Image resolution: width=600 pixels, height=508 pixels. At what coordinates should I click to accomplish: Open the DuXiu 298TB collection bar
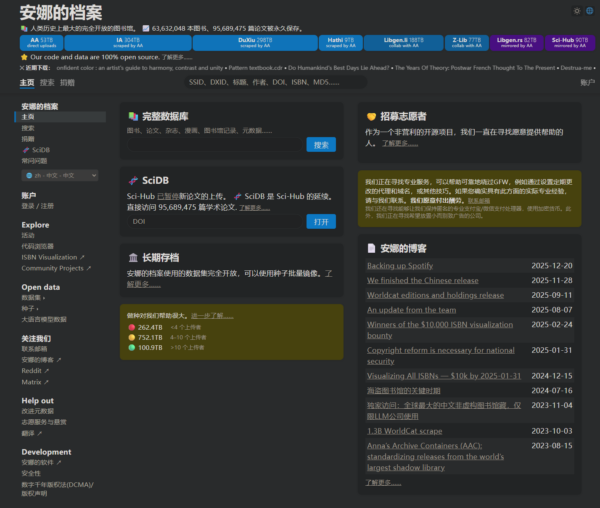(x=255, y=43)
